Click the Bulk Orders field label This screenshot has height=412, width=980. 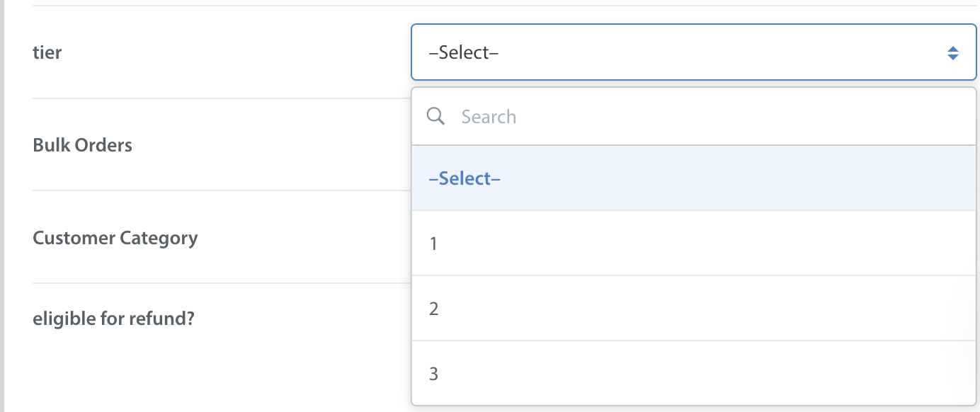(x=82, y=145)
